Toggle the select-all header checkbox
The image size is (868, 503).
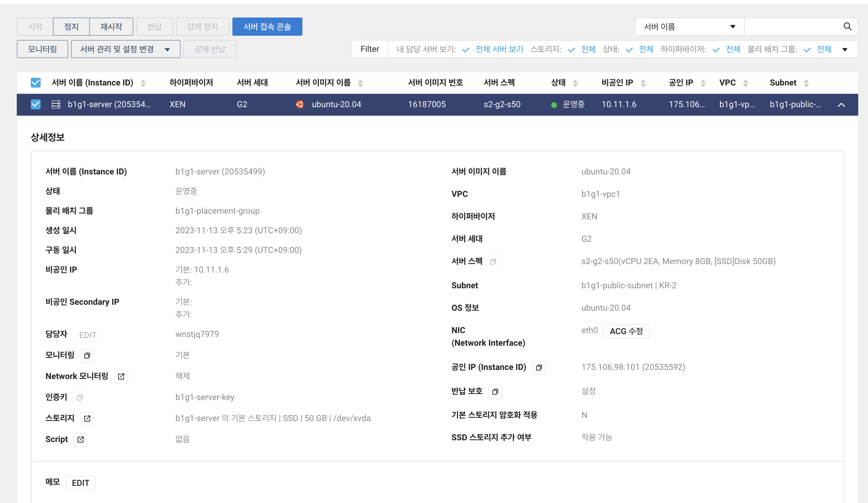[x=36, y=83]
